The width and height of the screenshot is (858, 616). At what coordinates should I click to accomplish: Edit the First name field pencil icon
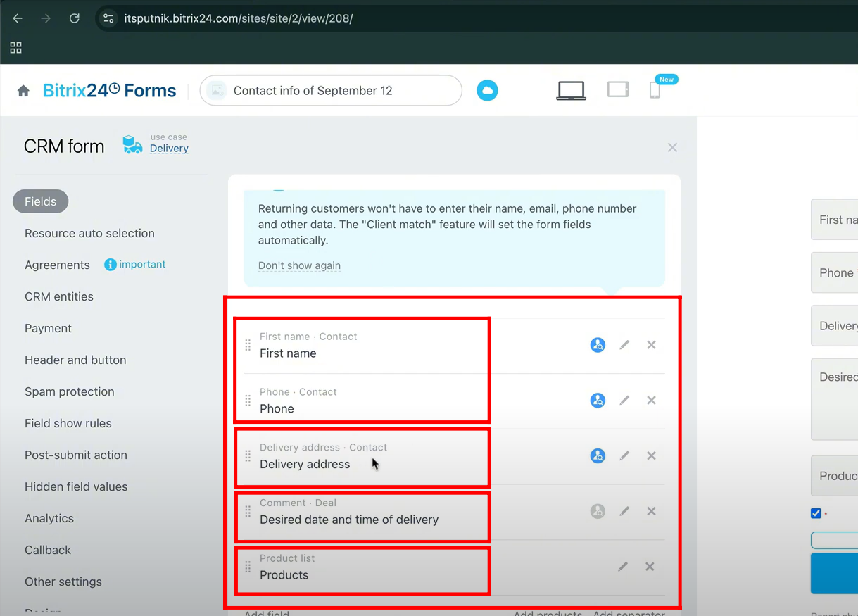[624, 345]
